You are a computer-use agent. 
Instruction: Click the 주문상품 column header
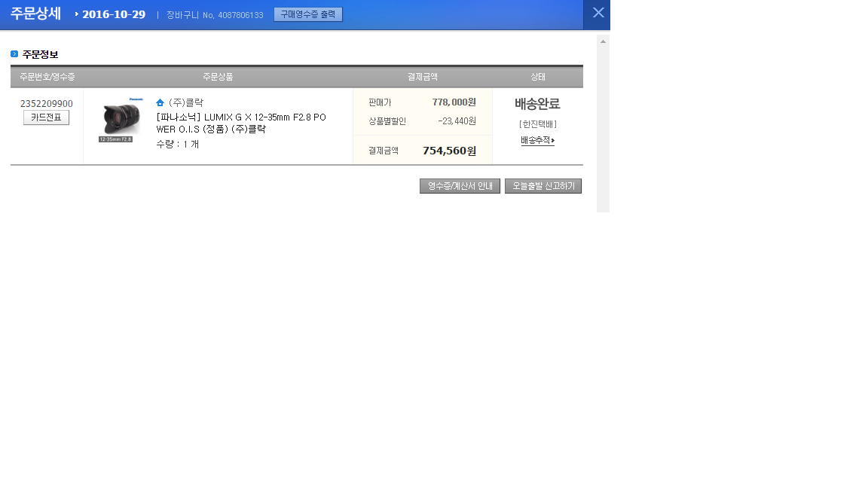(218, 77)
